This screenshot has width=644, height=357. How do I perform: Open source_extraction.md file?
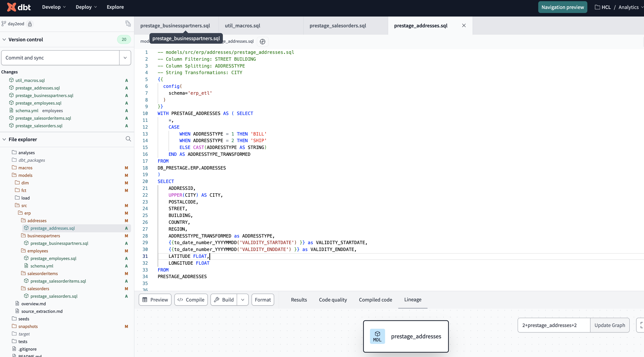pyautogui.click(x=42, y=311)
